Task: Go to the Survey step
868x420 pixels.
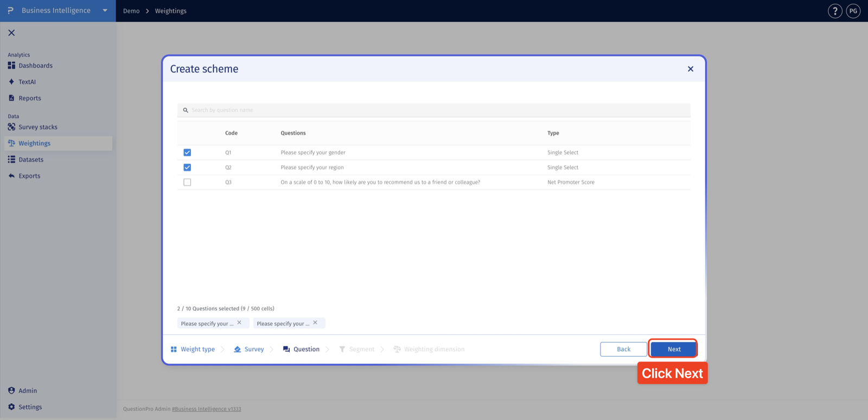Action: pos(249,349)
